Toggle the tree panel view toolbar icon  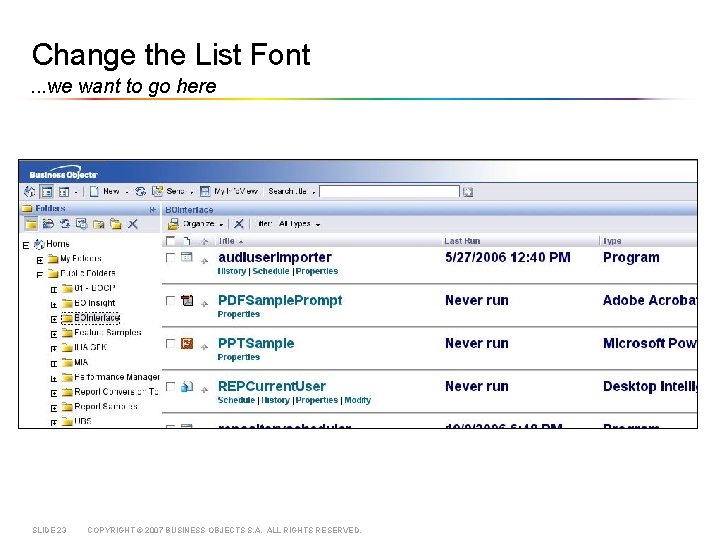coord(46,191)
